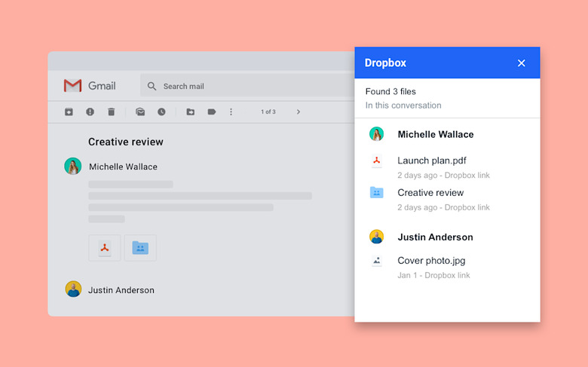The height and width of the screenshot is (367, 588).
Task: Open Launch plan.pdf in Dropbox panel
Action: [x=431, y=161]
